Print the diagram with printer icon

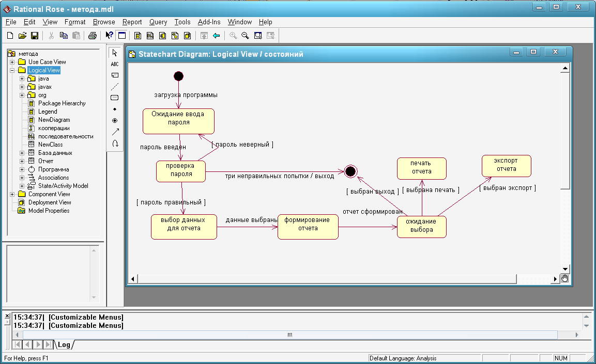[93, 36]
